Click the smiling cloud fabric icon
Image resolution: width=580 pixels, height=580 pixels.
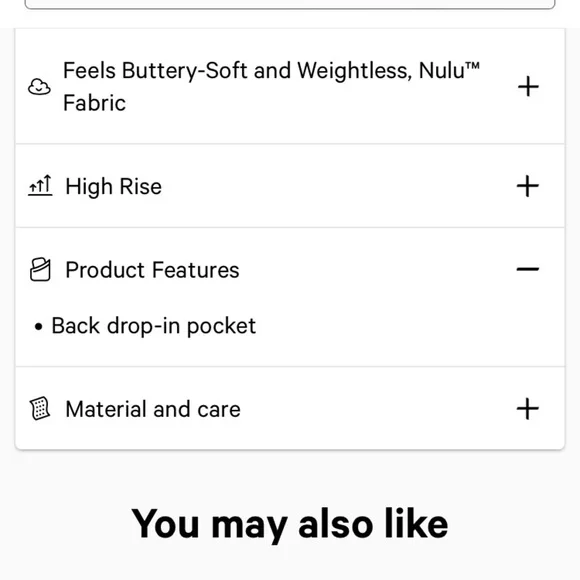pyautogui.click(x=39, y=87)
